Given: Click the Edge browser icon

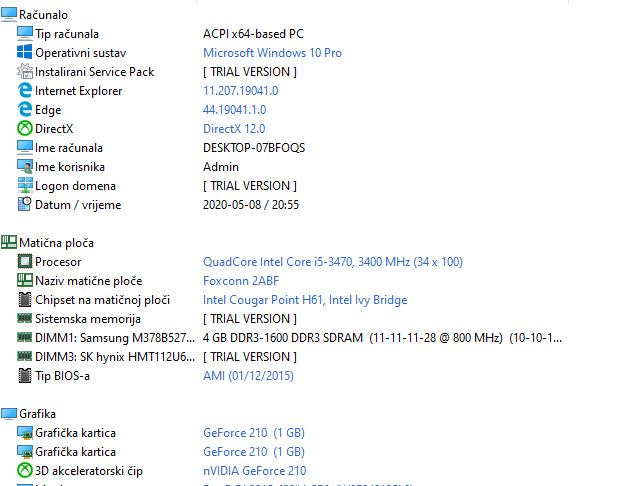Looking at the screenshot, I should point(25,110).
